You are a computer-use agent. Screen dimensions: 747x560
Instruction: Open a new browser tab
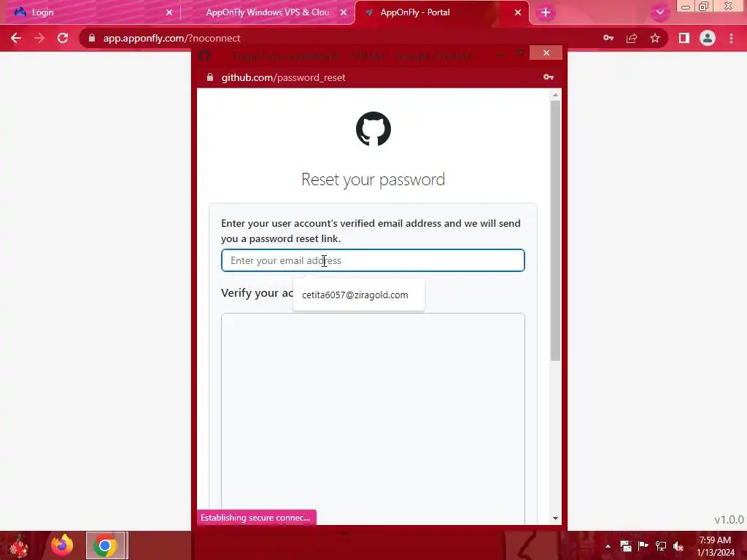[x=546, y=13]
